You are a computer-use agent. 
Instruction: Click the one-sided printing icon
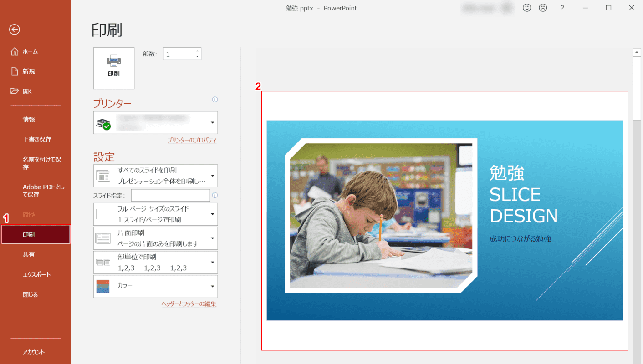[103, 238]
